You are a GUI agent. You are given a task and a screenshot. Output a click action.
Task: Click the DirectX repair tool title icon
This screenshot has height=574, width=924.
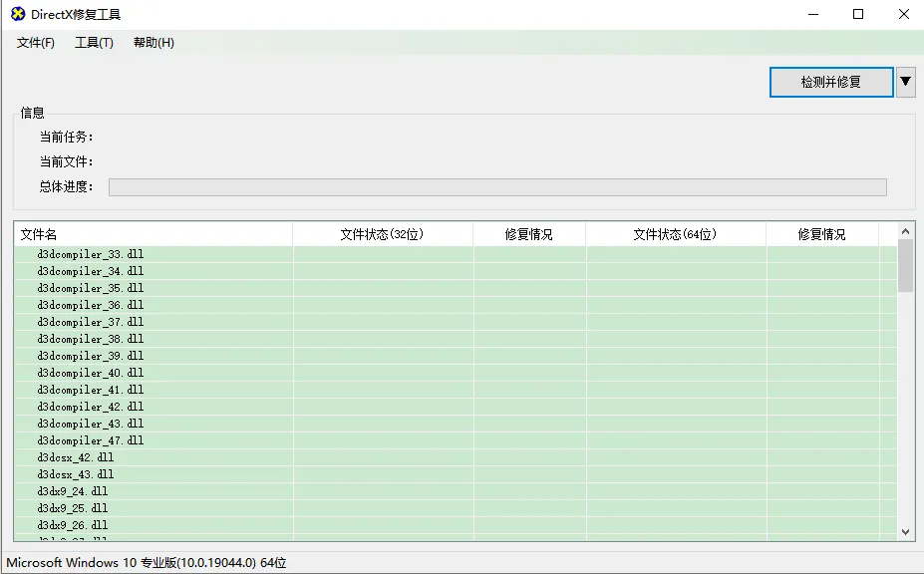tap(18, 14)
